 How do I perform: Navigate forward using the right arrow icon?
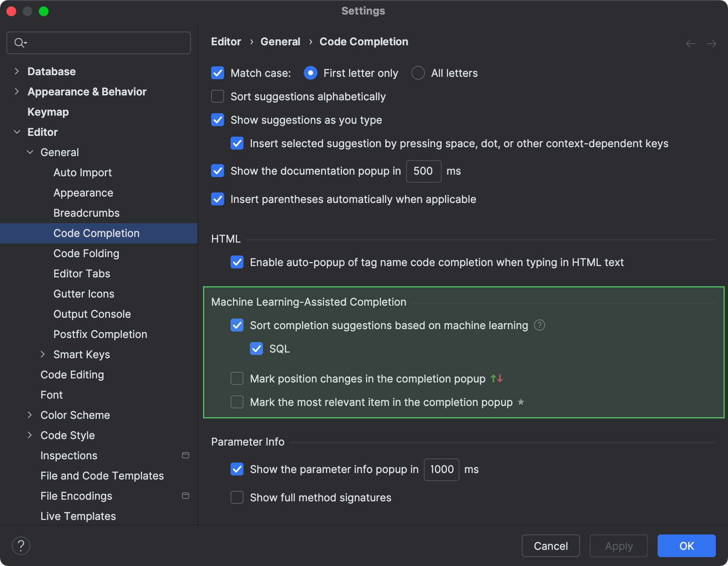[712, 43]
